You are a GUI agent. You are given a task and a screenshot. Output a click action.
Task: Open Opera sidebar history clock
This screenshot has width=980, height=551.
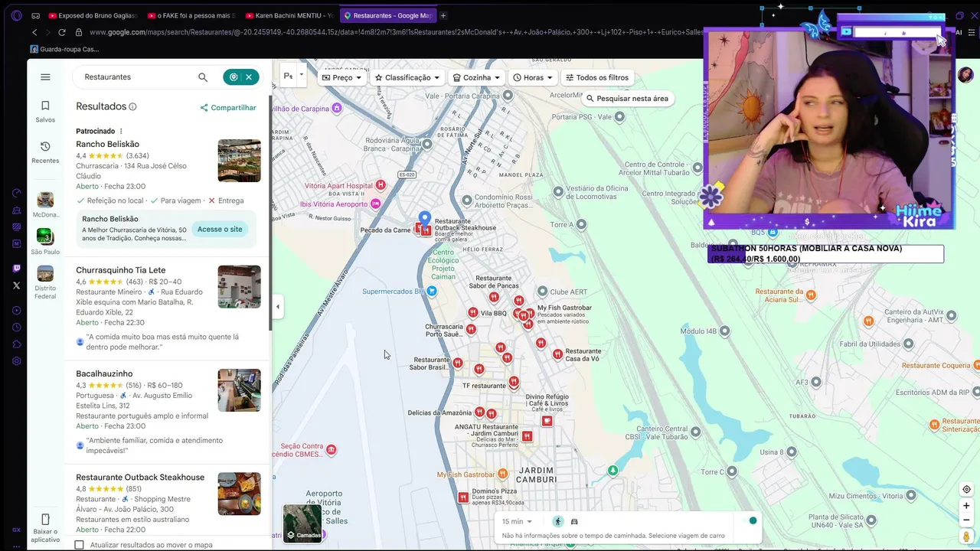click(x=17, y=328)
